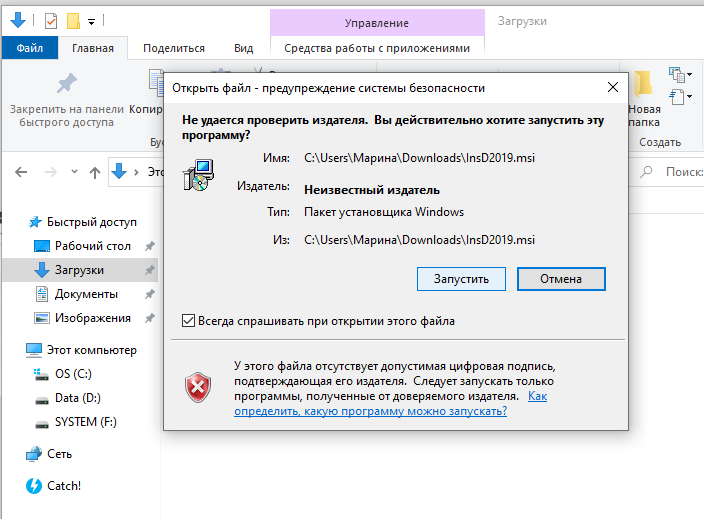704x519 pixels.
Task: Close the security warning dialog
Action: tap(613, 87)
